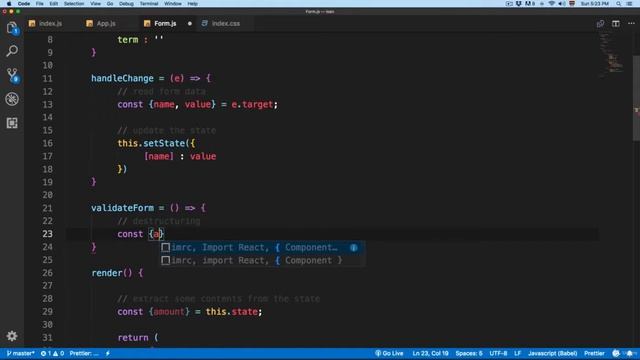This screenshot has height=360, width=640.
Task: Click the clock in the macOS menu bar
Action: (595, 4)
